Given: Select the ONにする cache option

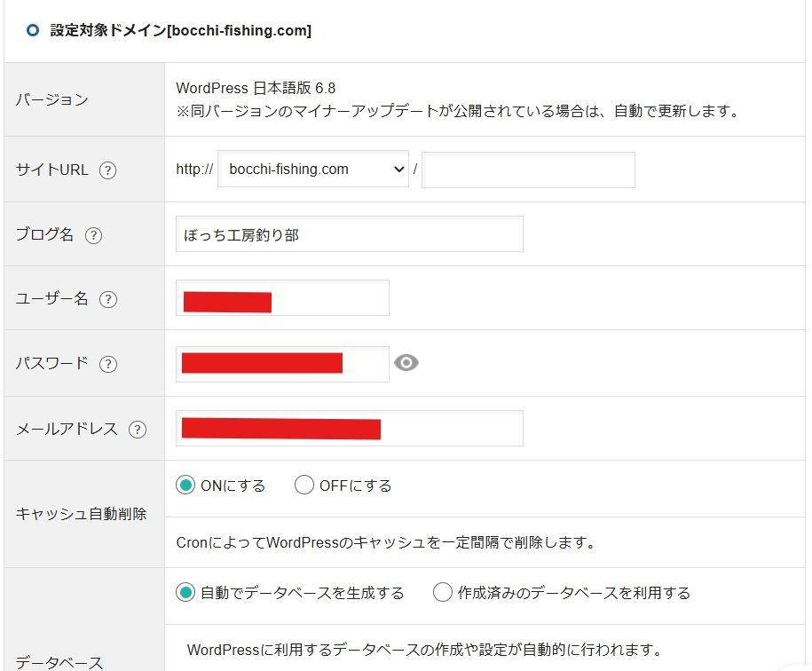Looking at the screenshot, I should (185, 485).
